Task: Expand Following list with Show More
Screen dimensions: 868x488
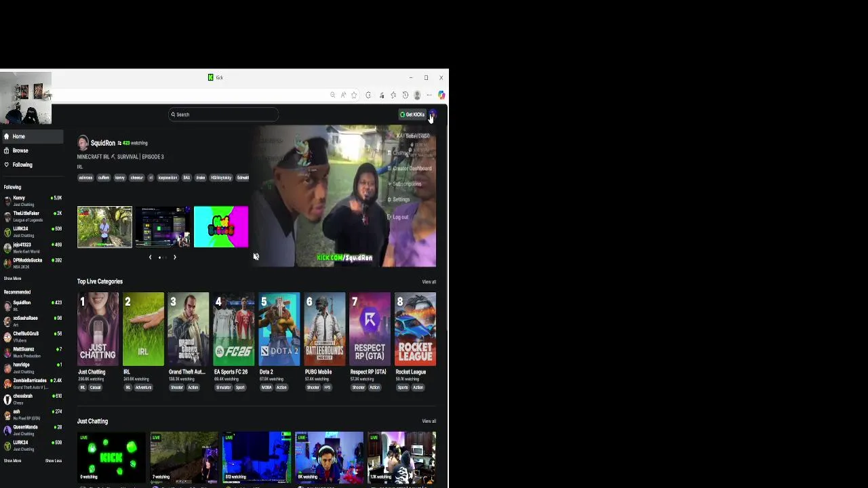Action: [x=12, y=279]
